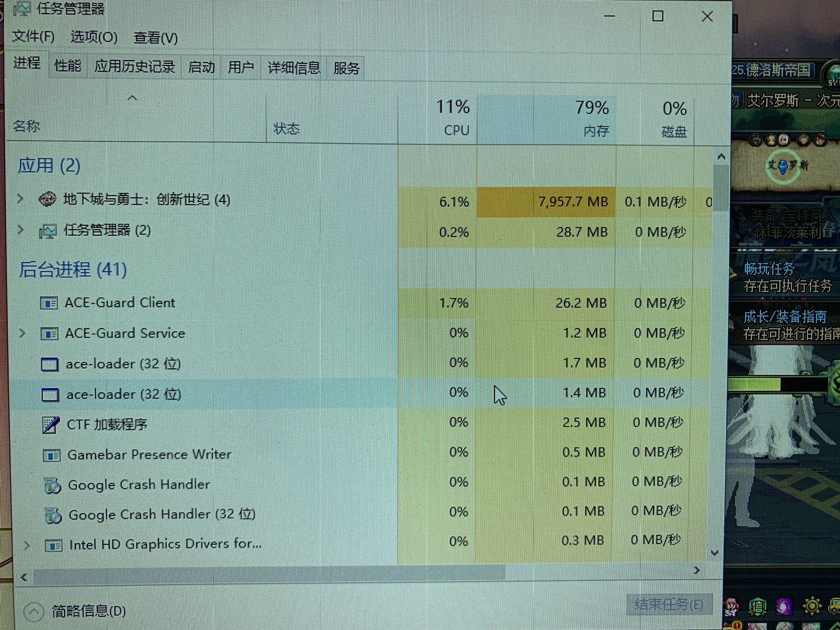Switch to the 详细信息 tab
The height and width of the screenshot is (630, 840).
293,68
